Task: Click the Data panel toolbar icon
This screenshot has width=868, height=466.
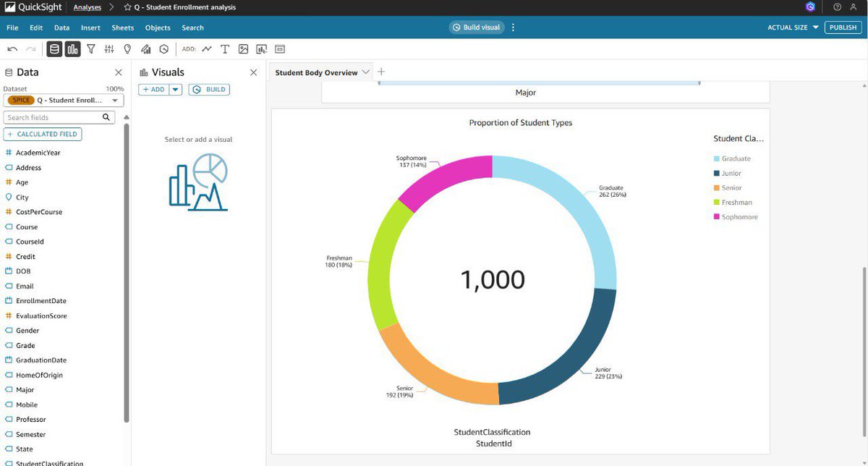Action: [x=54, y=48]
